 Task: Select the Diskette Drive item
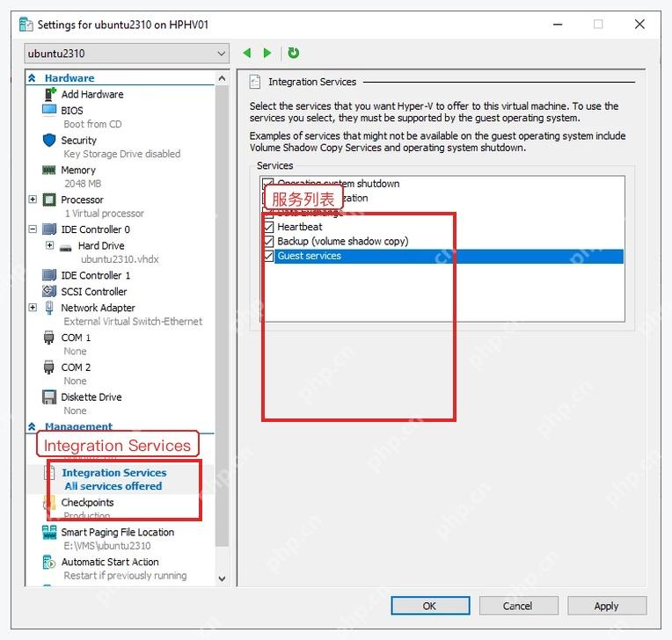click(91, 397)
